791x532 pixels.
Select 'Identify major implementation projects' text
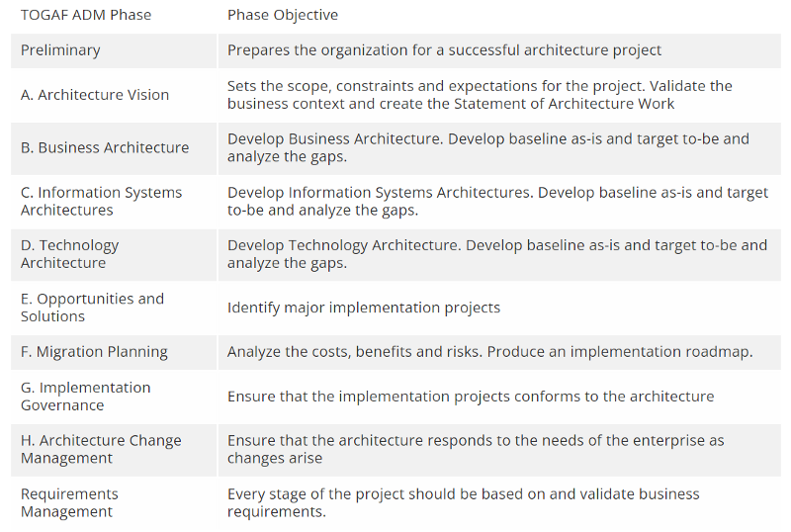point(364,308)
